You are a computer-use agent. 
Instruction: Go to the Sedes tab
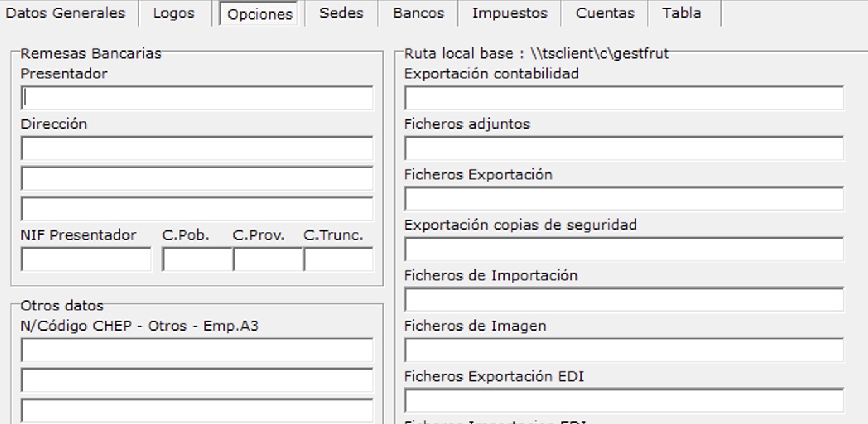341,13
